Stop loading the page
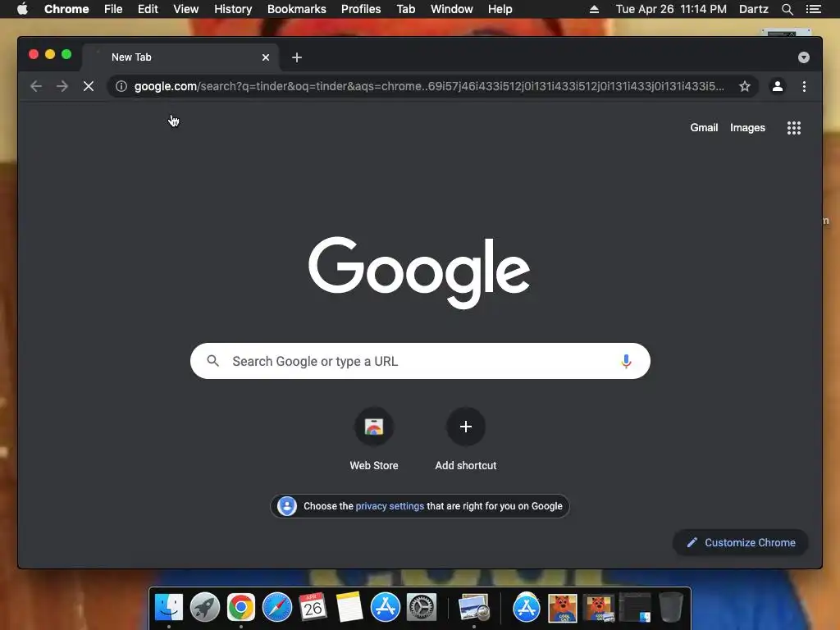 89,86
